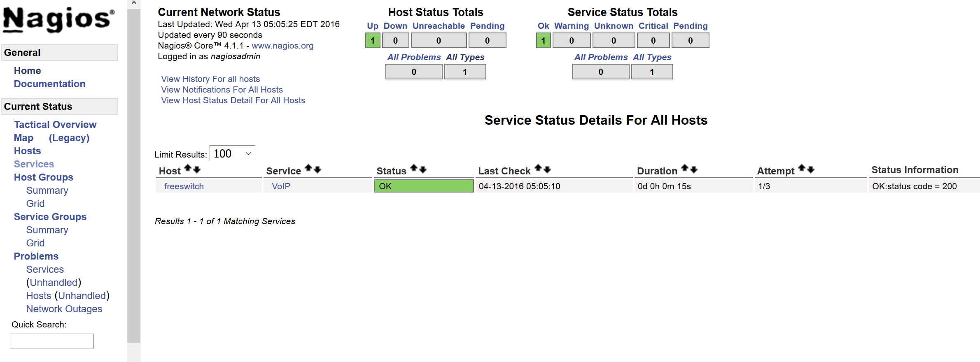Open the VoIP service link
The image size is (980, 362).
281,186
